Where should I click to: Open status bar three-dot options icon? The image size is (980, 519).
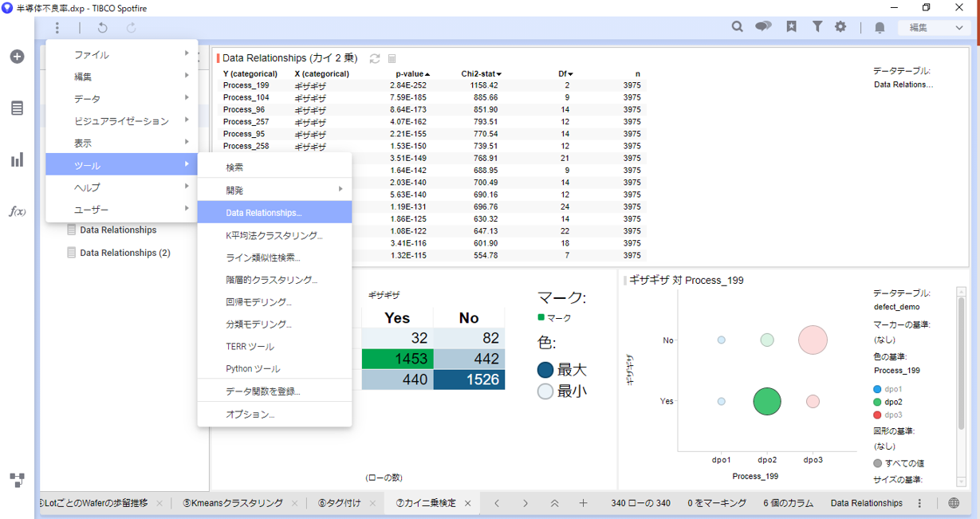click(x=919, y=503)
